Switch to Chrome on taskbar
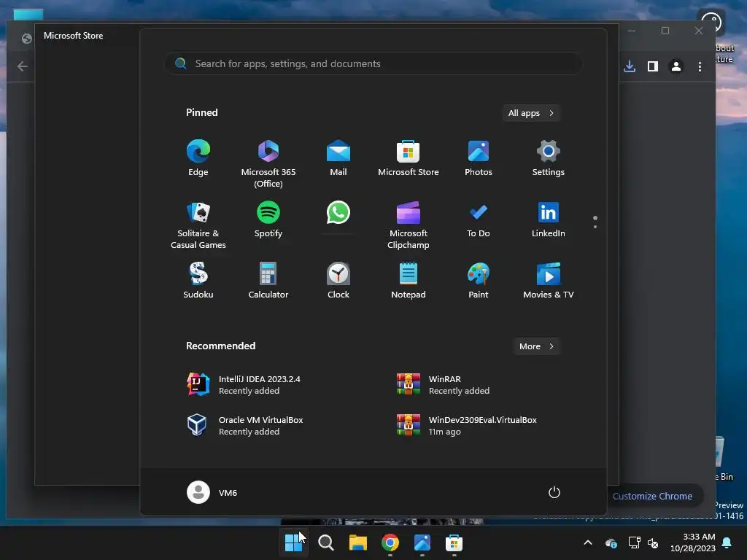 coord(390,542)
